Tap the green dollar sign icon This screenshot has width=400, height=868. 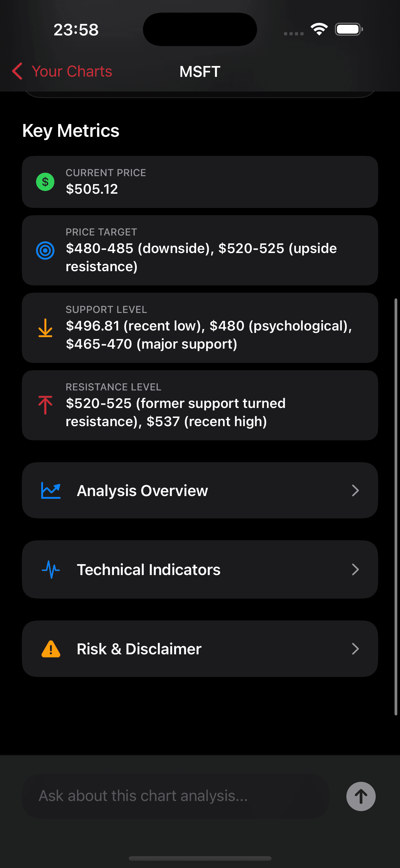click(45, 182)
